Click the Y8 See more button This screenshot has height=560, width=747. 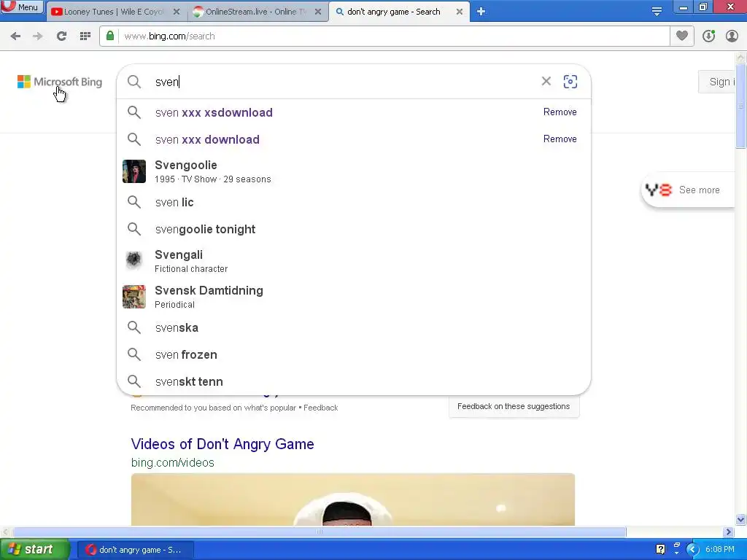coord(688,190)
